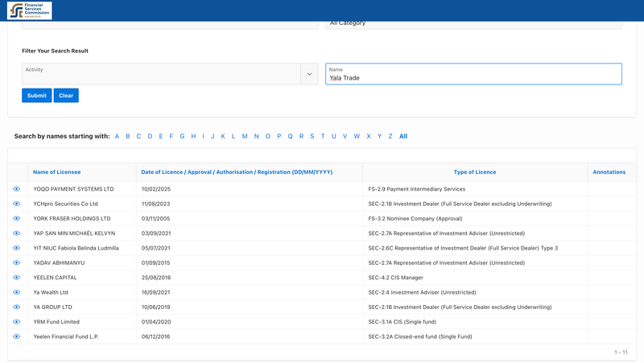Image resolution: width=644 pixels, height=363 pixels.
Task: Show All names in alphabet filter
Action: [403, 136]
